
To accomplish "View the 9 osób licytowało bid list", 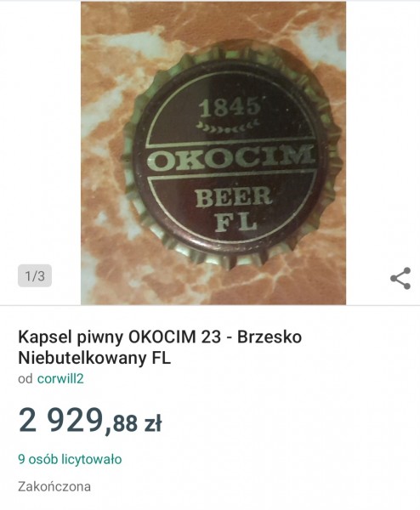I will point(70,459).
